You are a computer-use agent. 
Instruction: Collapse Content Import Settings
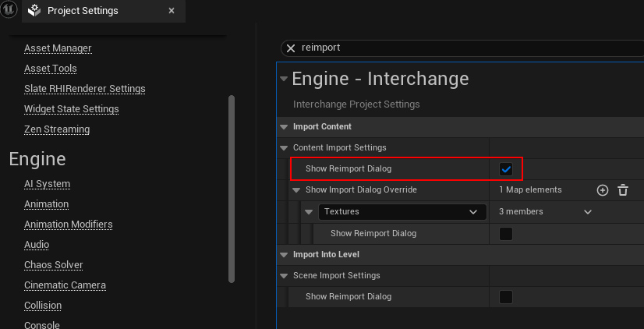(x=284, y=148)
